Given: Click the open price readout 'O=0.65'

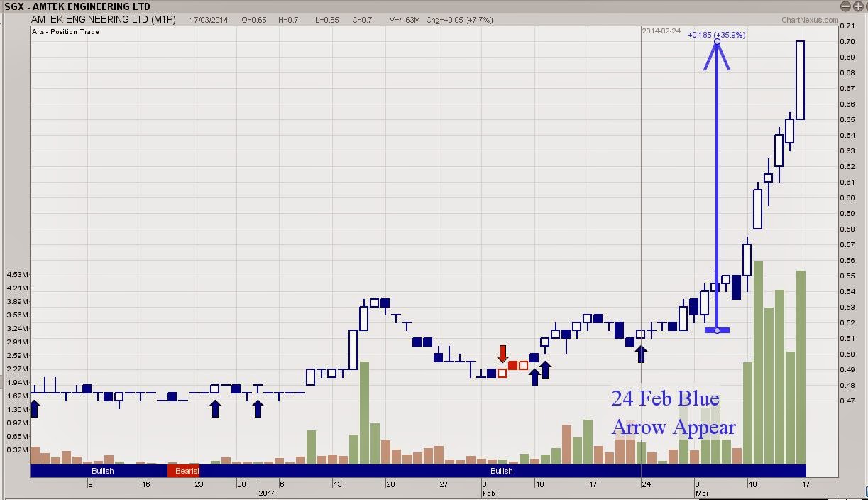Looking at the screenshot, I should point(253,20).
